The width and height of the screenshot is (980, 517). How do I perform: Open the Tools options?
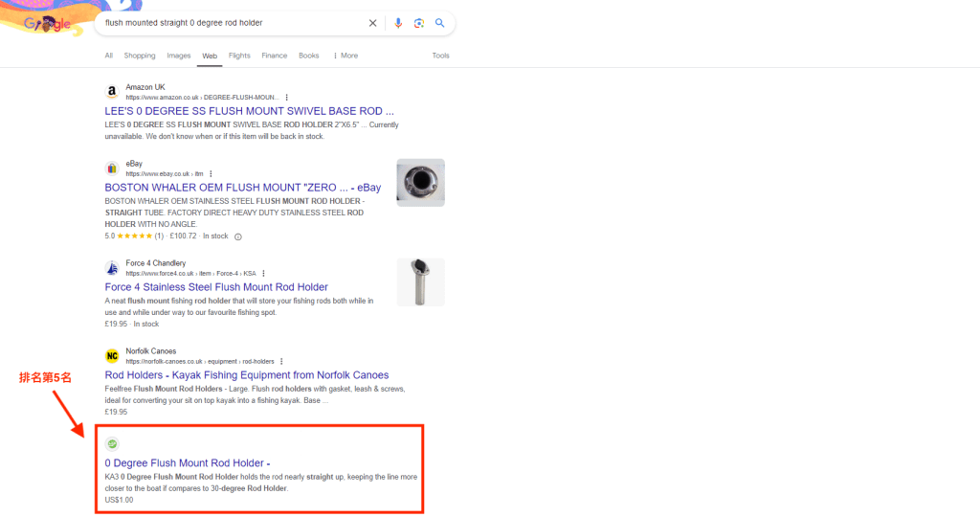point(440,56)
